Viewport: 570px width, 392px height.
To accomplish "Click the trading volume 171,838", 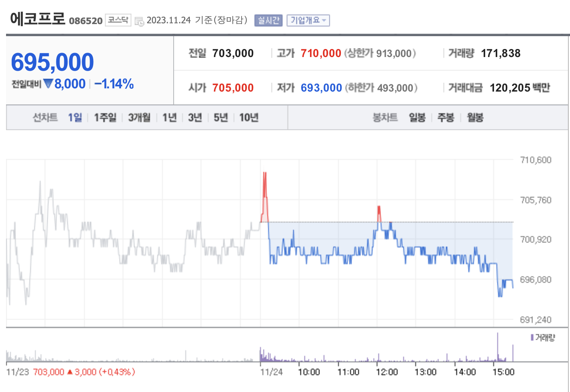I will point(500,53).
